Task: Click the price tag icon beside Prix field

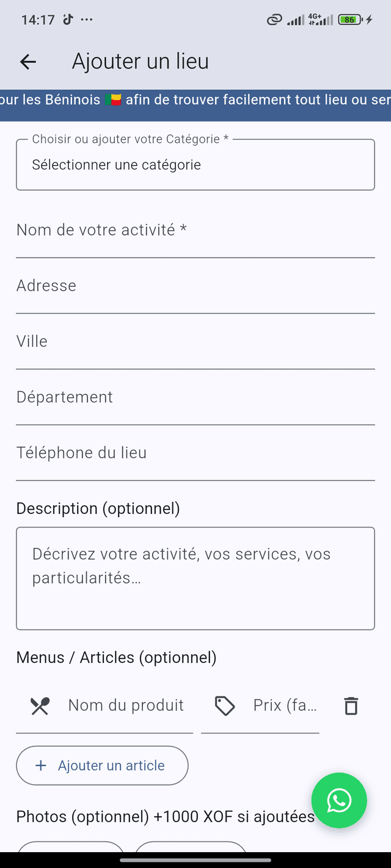Action: pos(225,705)
